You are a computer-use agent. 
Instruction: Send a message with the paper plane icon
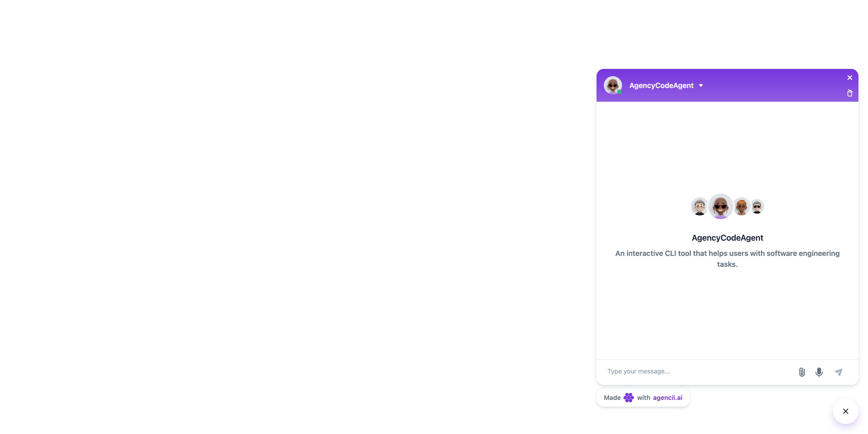[839, 372]
